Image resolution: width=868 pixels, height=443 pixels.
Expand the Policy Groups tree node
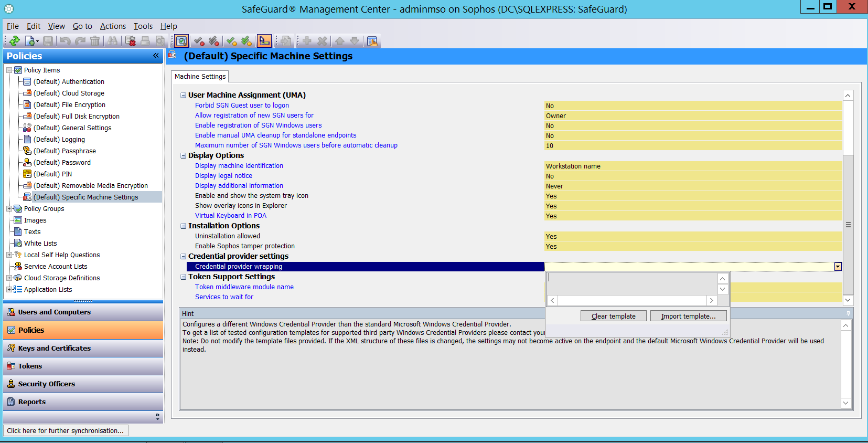[x=9, y=209]
